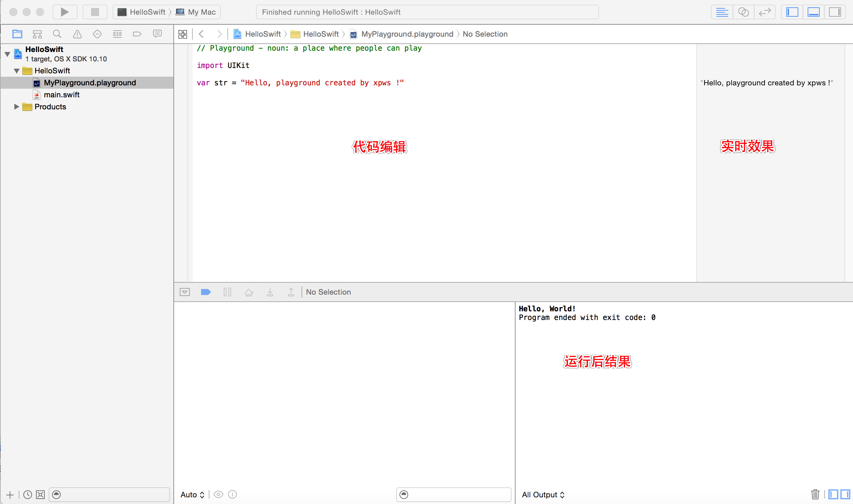
Task: Click Hello, World! console output line
Action: coord(547,308)
